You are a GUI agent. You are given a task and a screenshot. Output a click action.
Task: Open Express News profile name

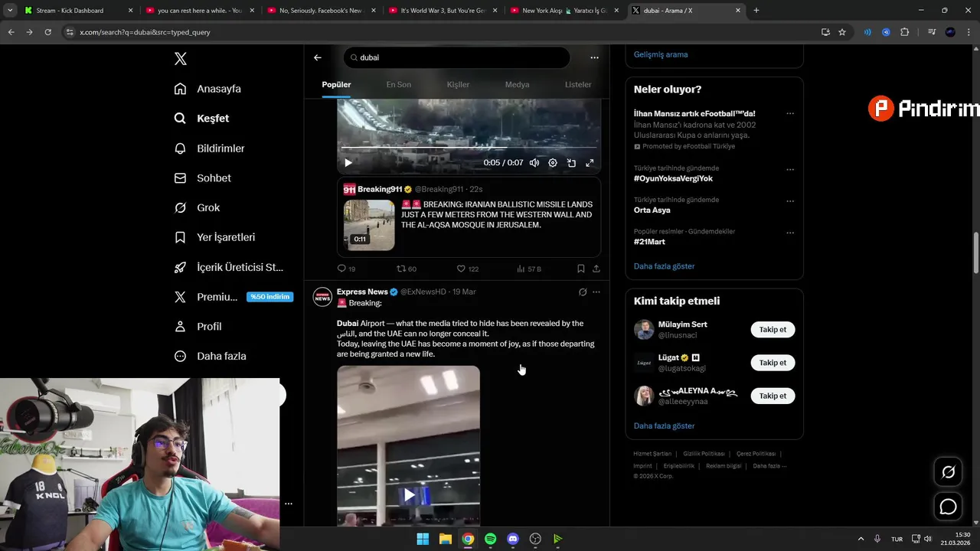click(362, 292)
